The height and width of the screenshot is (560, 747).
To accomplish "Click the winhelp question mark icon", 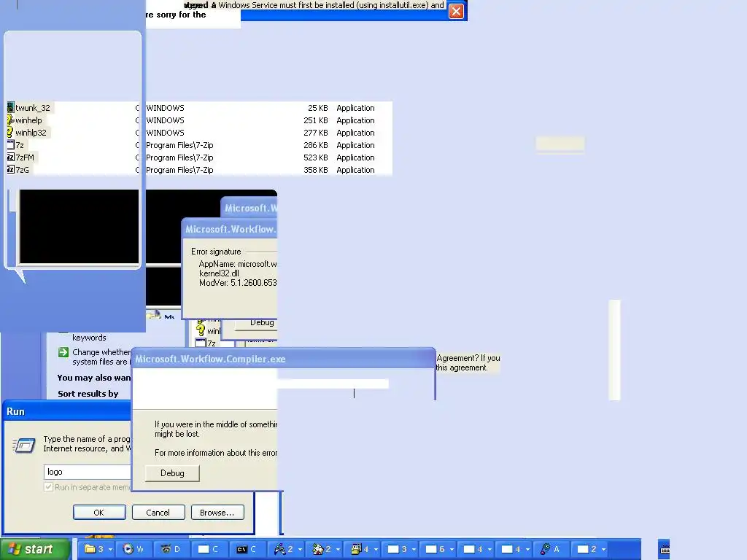I will coord(10,120).
